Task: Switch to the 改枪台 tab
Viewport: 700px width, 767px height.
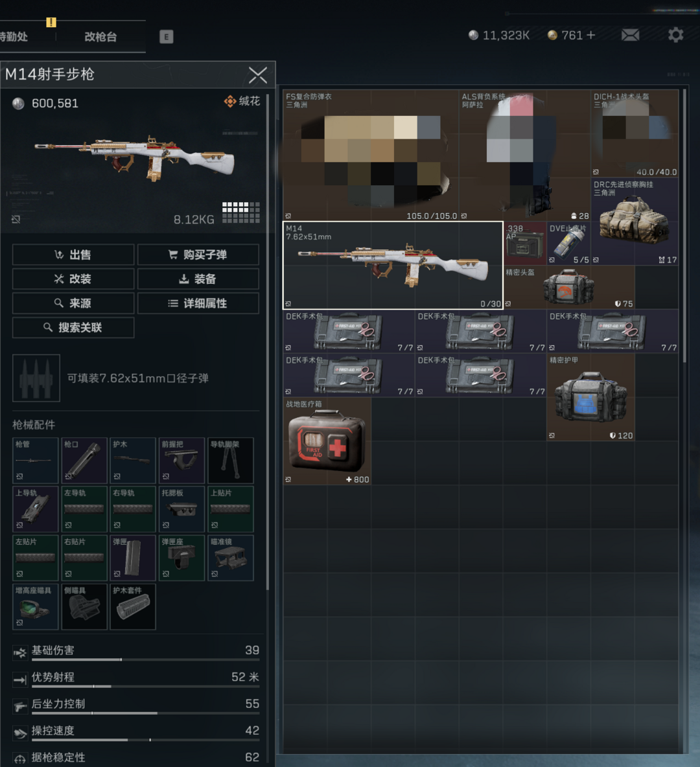Action: pyautogui.click(x=100, y=37)
